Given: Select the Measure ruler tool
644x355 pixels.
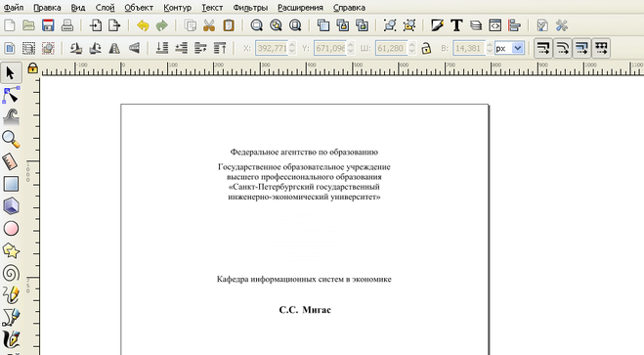Looking at the screenshot, I should coord(11,161).
